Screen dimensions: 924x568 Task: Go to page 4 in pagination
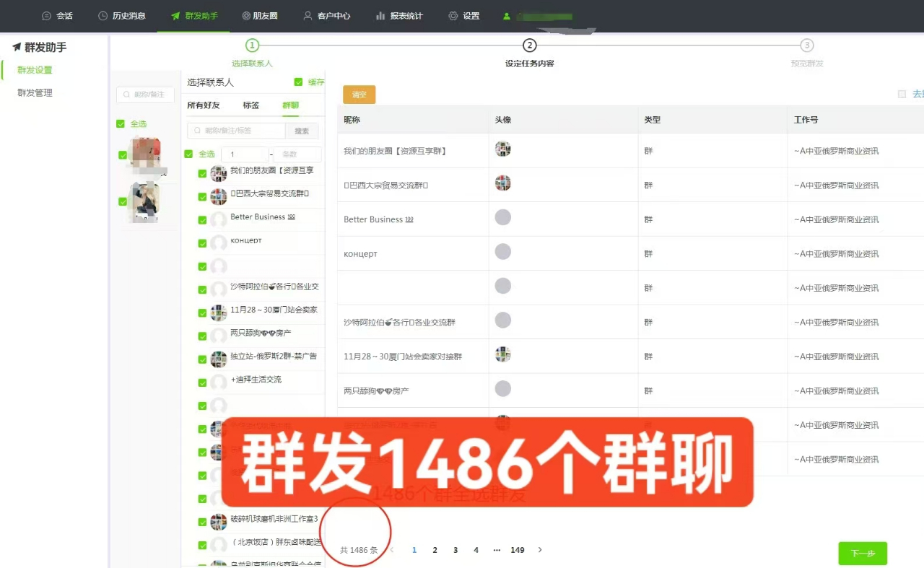476,550
